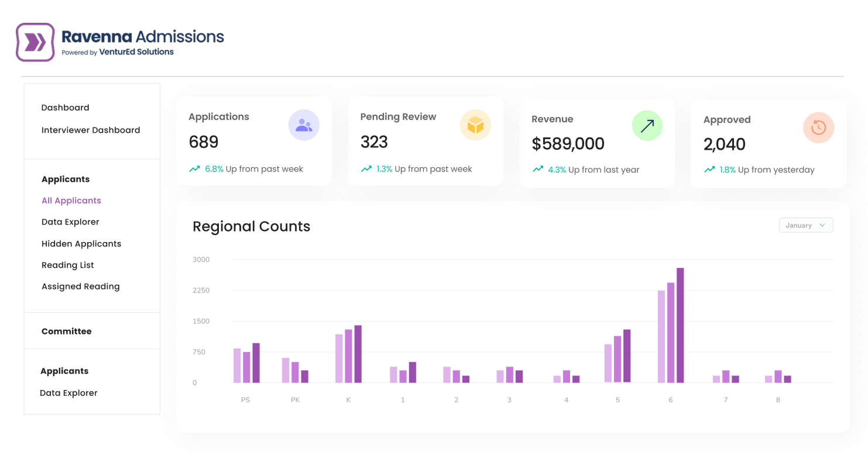The height and width of the screenshot is (452, 868).
Task: Open the Reading List link
Action: click(x=68, y=265)
